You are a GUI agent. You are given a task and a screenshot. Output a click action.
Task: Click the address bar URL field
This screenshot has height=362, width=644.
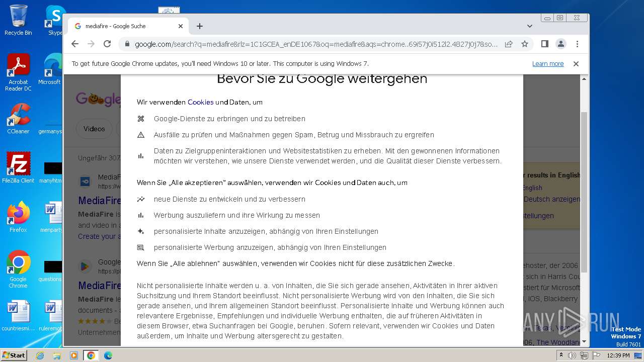click(316, 44)
